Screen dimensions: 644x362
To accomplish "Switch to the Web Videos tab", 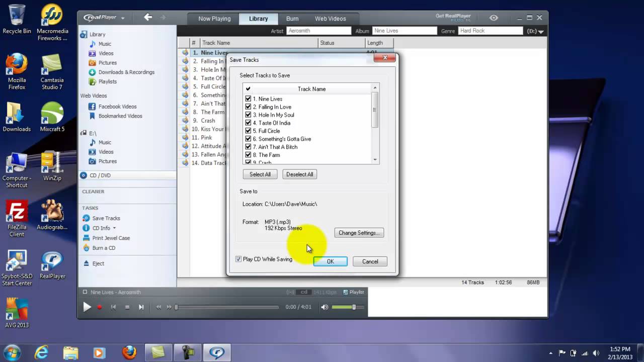I will [x=331, y=19].
